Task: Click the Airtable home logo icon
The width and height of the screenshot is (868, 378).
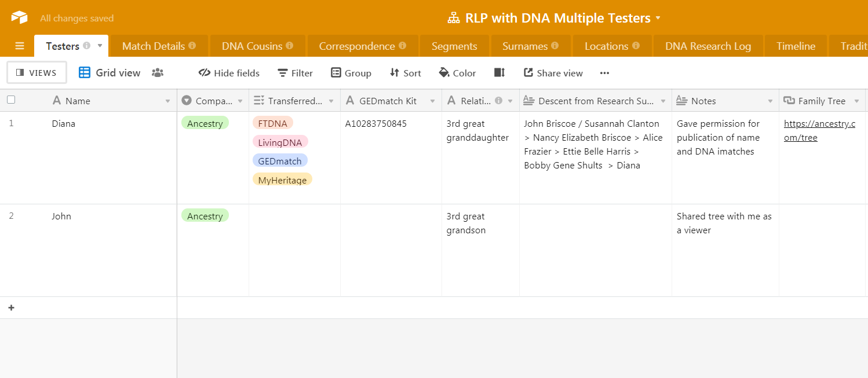Action: pos(19,18)
